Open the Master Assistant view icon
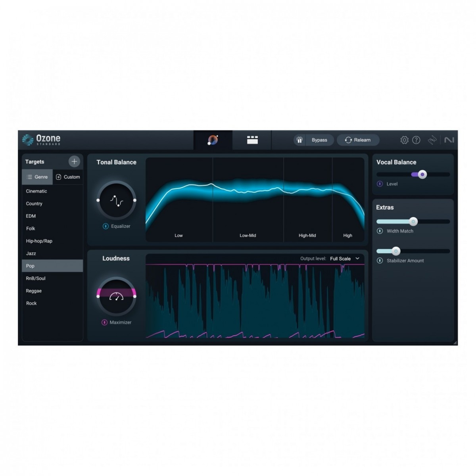The image size is (476, 476). (x=213, y=140)
